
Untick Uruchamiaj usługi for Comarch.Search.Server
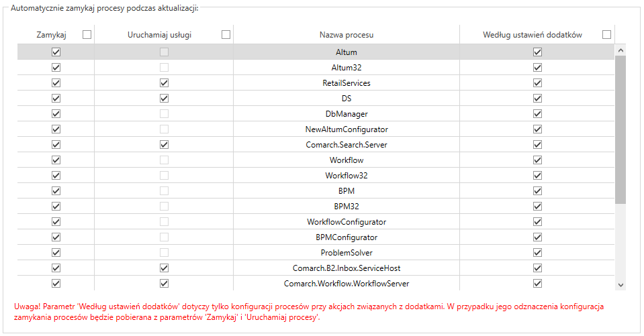164,144
